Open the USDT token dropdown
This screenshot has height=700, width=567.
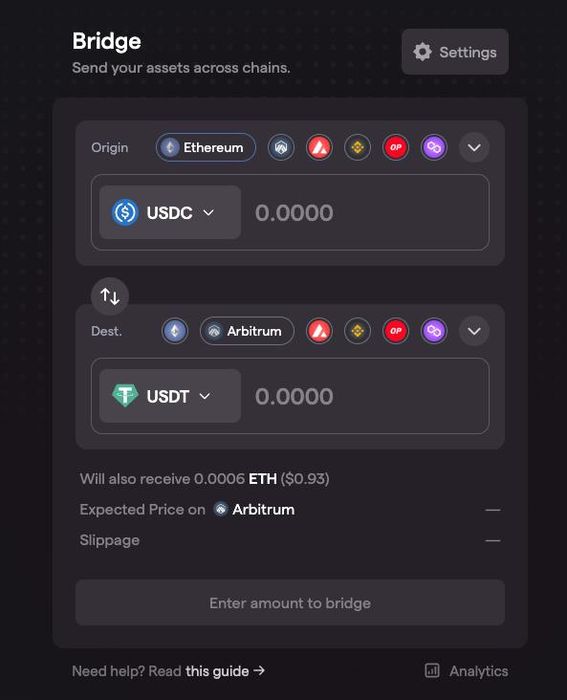click(170, 396)
